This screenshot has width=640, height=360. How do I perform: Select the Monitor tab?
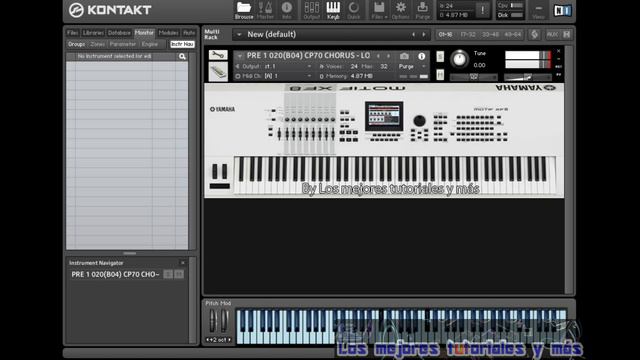[144, 33]
